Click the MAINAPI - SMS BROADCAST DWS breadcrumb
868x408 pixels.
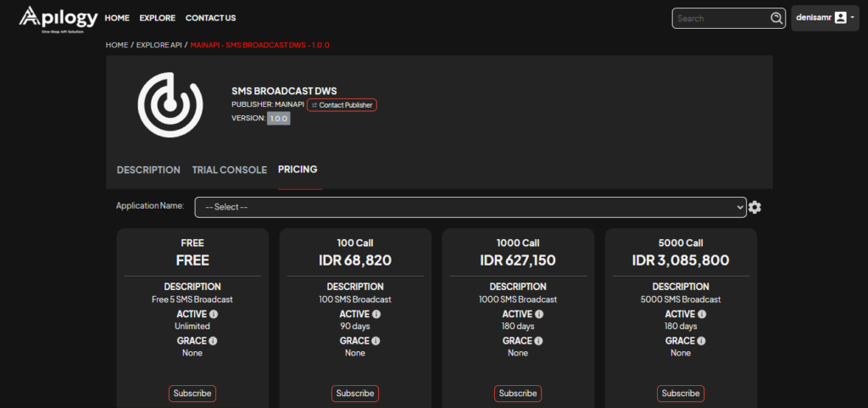260,45
